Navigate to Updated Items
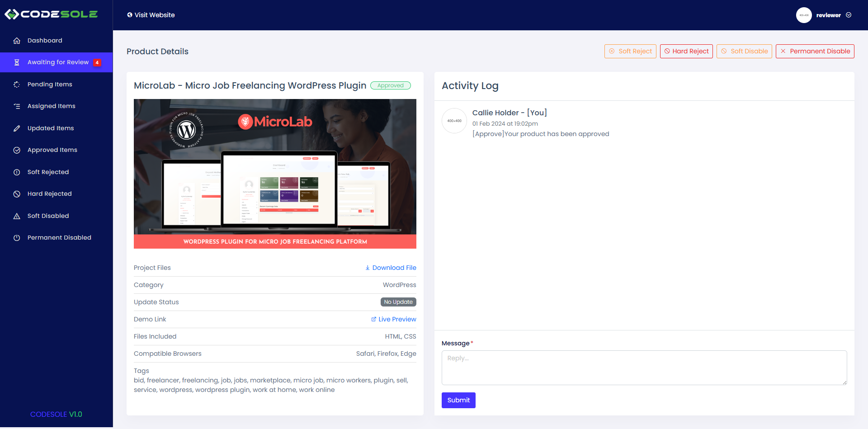The image size is (868, 429). [57, 128]
